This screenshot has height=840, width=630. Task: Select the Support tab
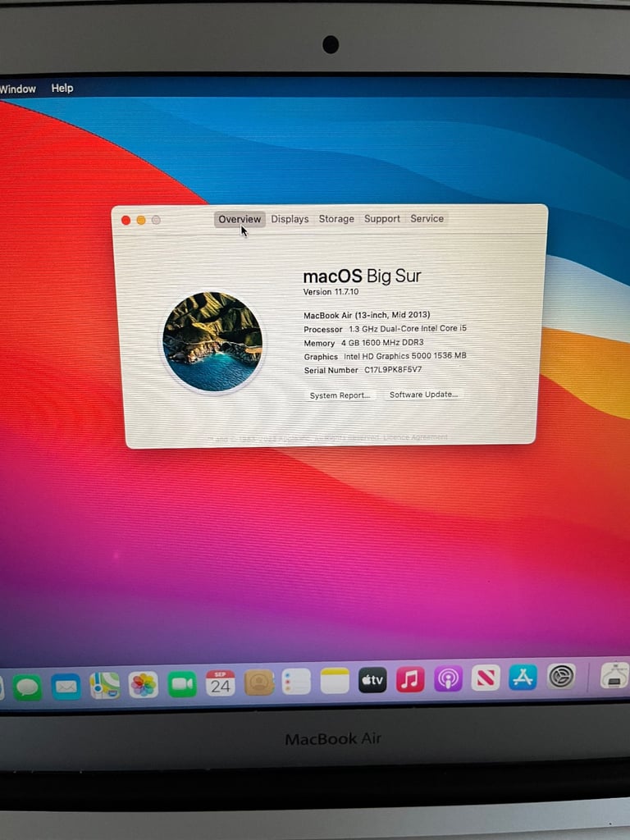[382, 218]
